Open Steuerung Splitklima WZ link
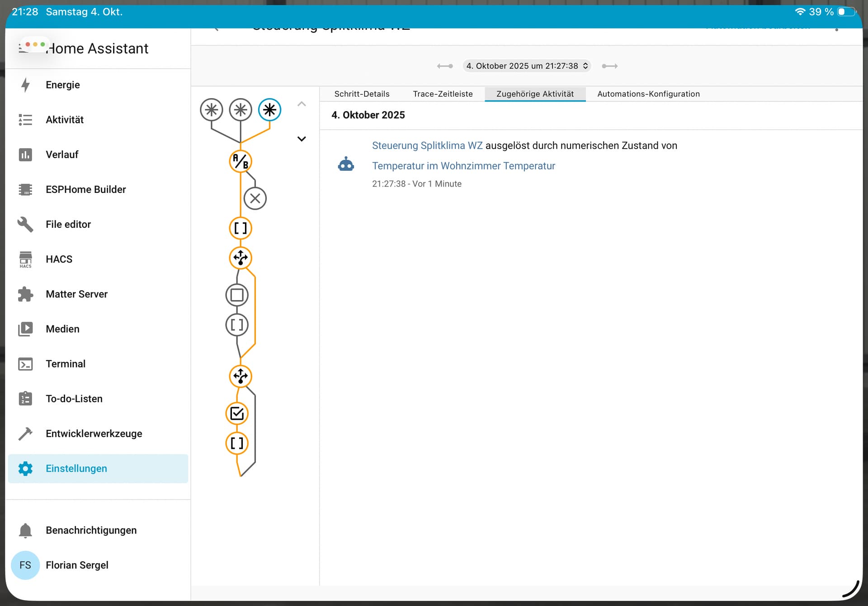This screenshot has height=606, width=868. (x=427, y=146)
